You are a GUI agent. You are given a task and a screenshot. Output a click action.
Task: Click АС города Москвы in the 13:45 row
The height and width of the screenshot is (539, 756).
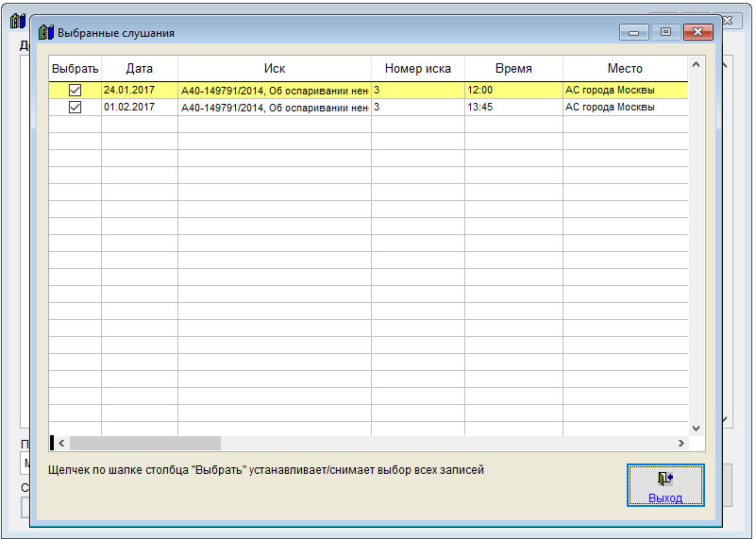point(625,107)
